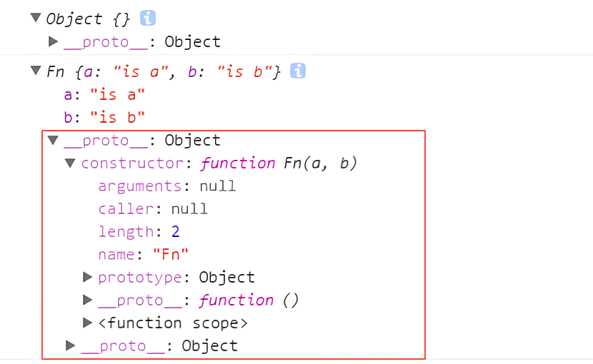Expand bottom __proto__: Object in highlighted box
The height and width of the screenshot is (364, 593).
click(70, 345)
